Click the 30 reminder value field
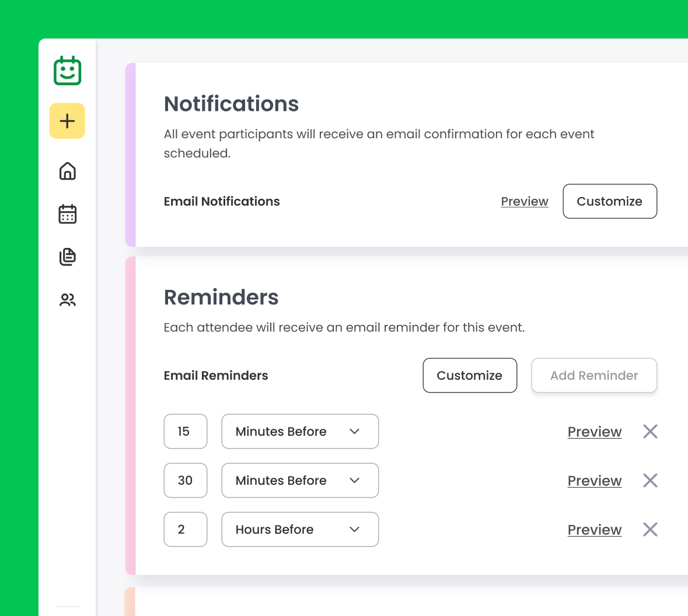 pos(186,481)
